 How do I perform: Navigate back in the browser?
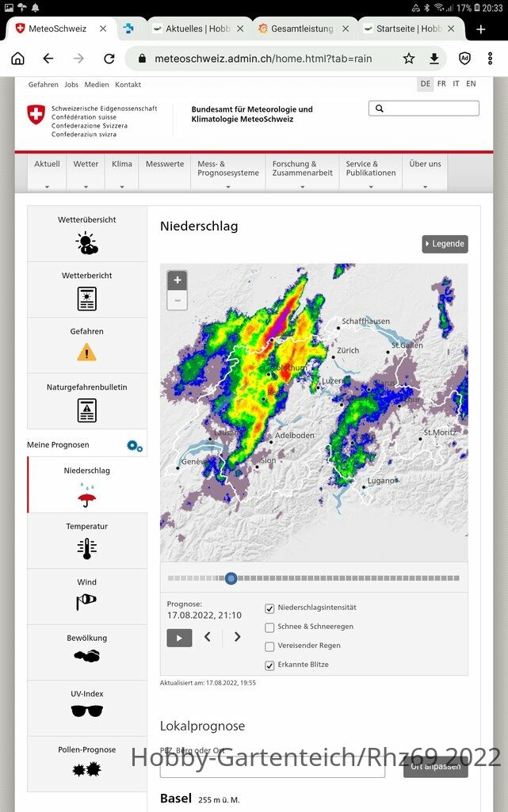tap(48, 59)
